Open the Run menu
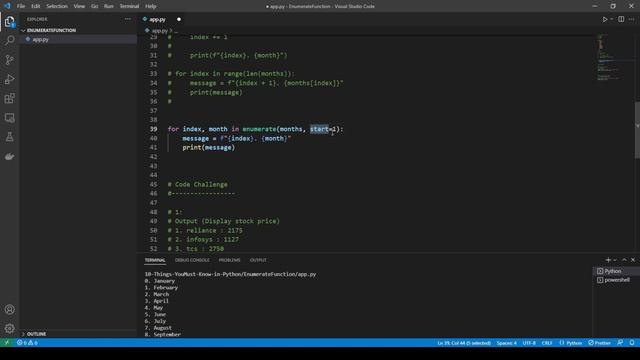Image resolution: width=640 pixels, height=360 pixels. (x=109, y=6)
